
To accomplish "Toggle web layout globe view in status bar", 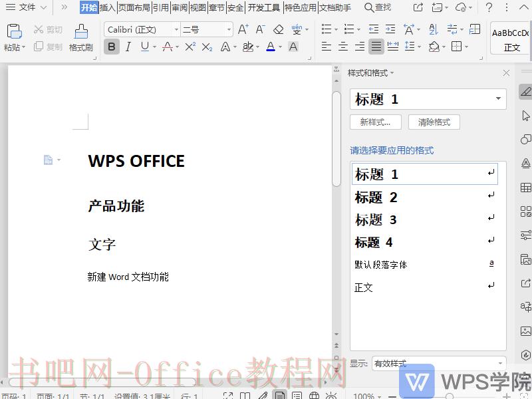I will pyautogui.click(x=314, y=395).
